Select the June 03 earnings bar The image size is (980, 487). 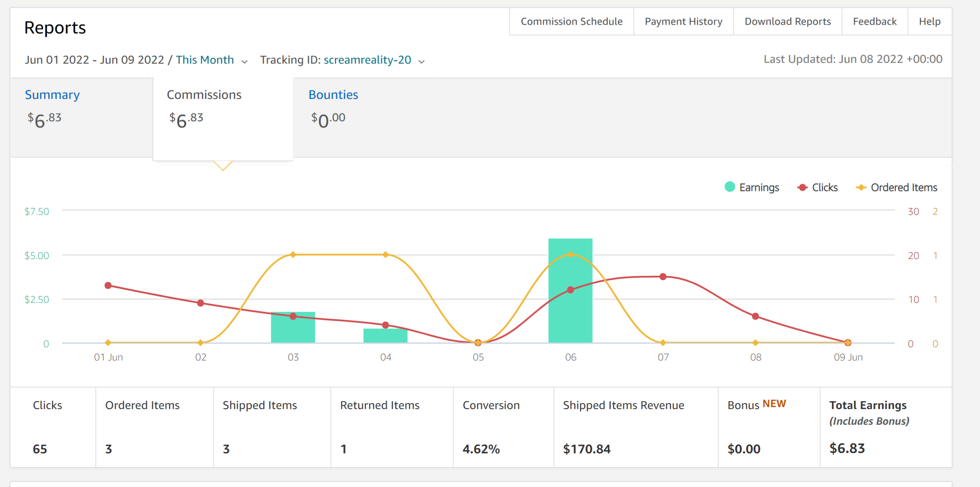pyautogui.click(x=293, y=327)
